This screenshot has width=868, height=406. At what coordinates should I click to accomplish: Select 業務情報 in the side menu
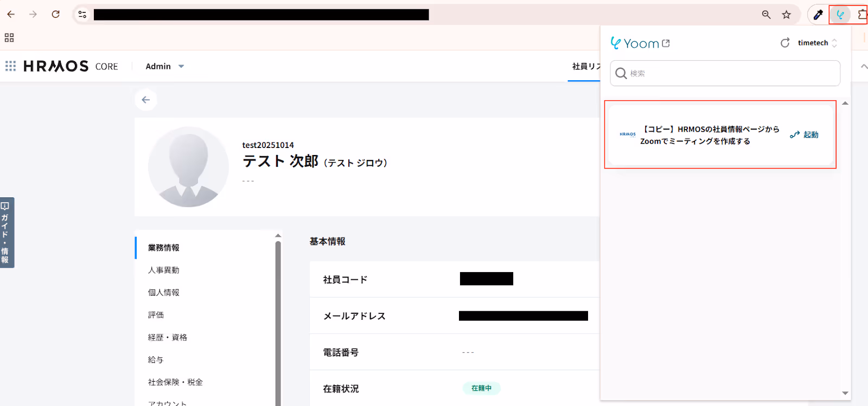pos(164,248)
